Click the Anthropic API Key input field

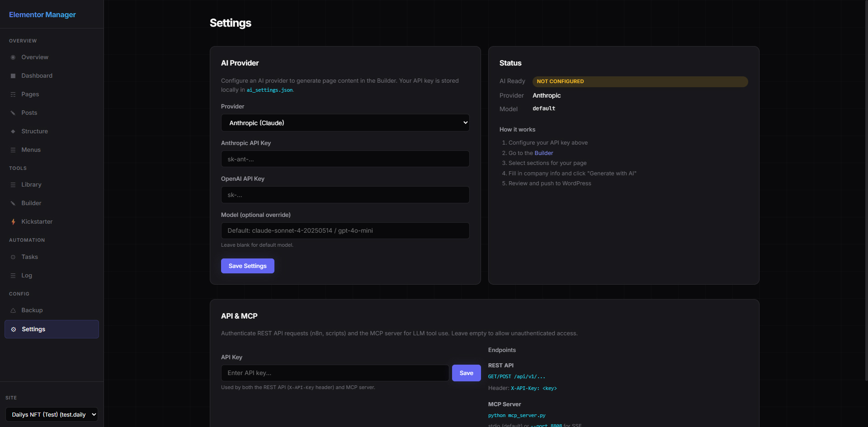(x=345, y=159)
